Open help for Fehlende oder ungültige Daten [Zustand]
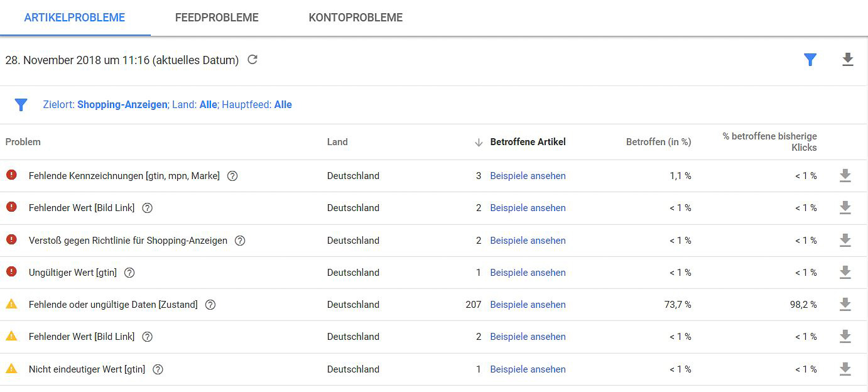The image size is (868, 392). pos(210,305)
